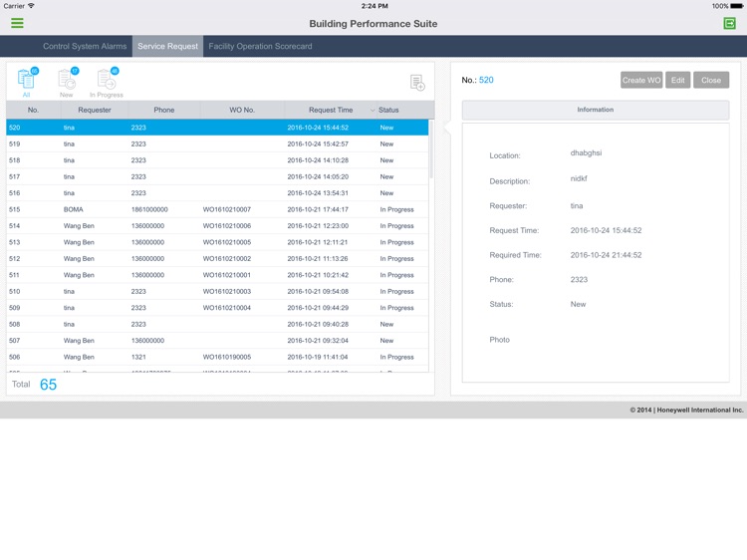Click Required Time 2016-10-21 21:44:52 value
Image resolution: width=747 pixels, height=560 pixels.
tap(606, 255)
